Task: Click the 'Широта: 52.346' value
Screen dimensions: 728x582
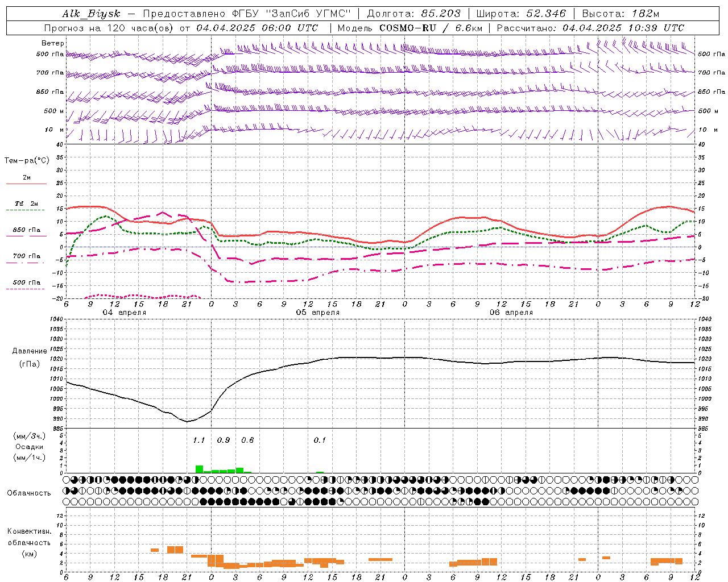Action: pyautogui.click(x=521, y=14)
